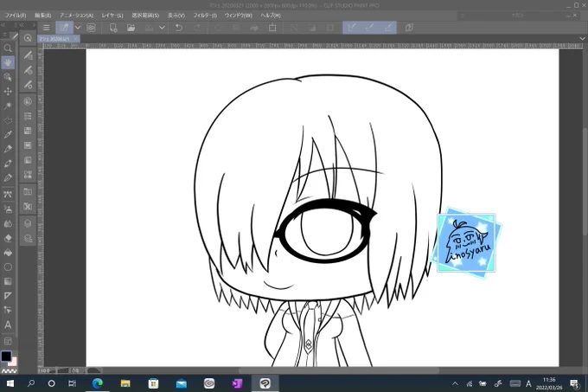Click the Open file folder icon
The image size is (588, 392).
[131, 28]
